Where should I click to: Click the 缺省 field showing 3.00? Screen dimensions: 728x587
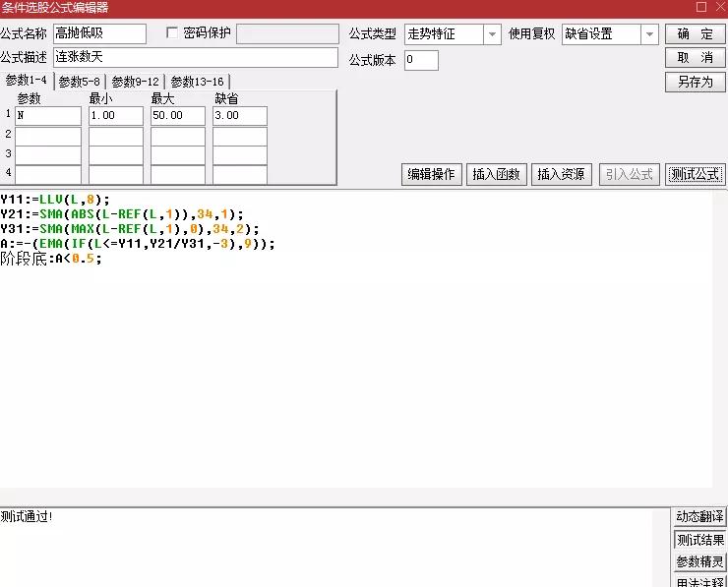240,116
